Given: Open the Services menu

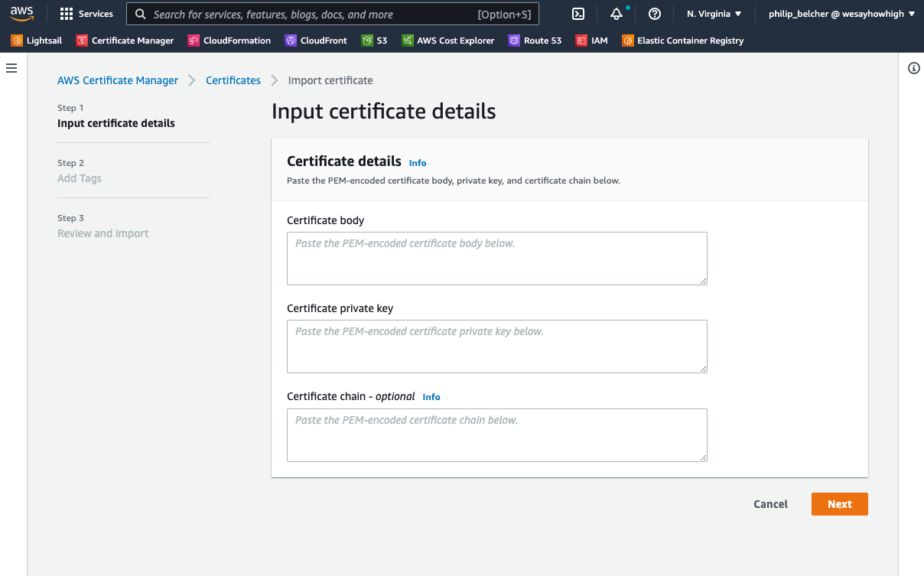Looking at the screenshot, I should click(x=86, y=13).
